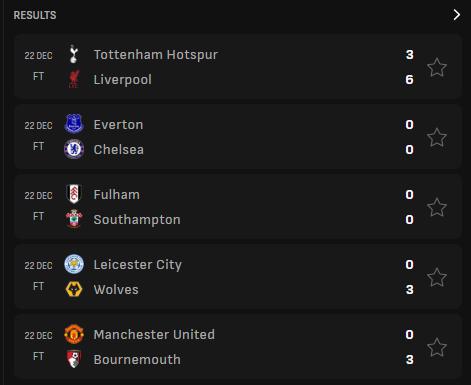
Task: Open the RESULTS section header
Action: pos(35,15)
